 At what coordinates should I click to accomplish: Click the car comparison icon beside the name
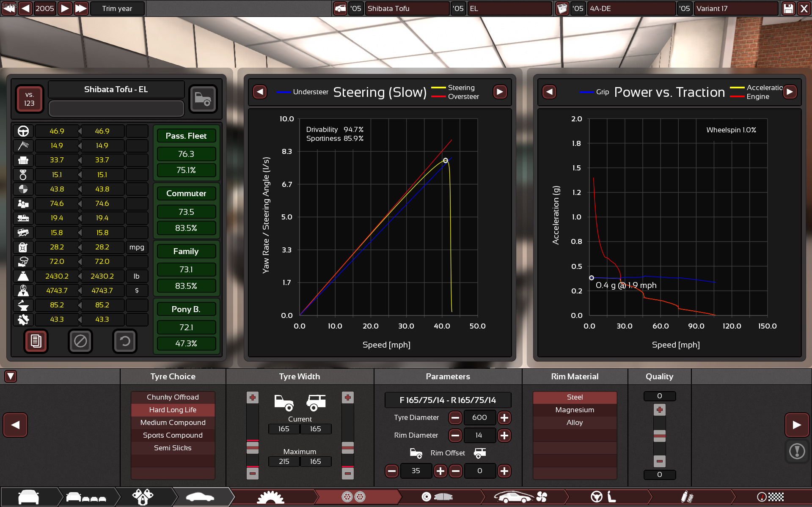coord(203,99)
